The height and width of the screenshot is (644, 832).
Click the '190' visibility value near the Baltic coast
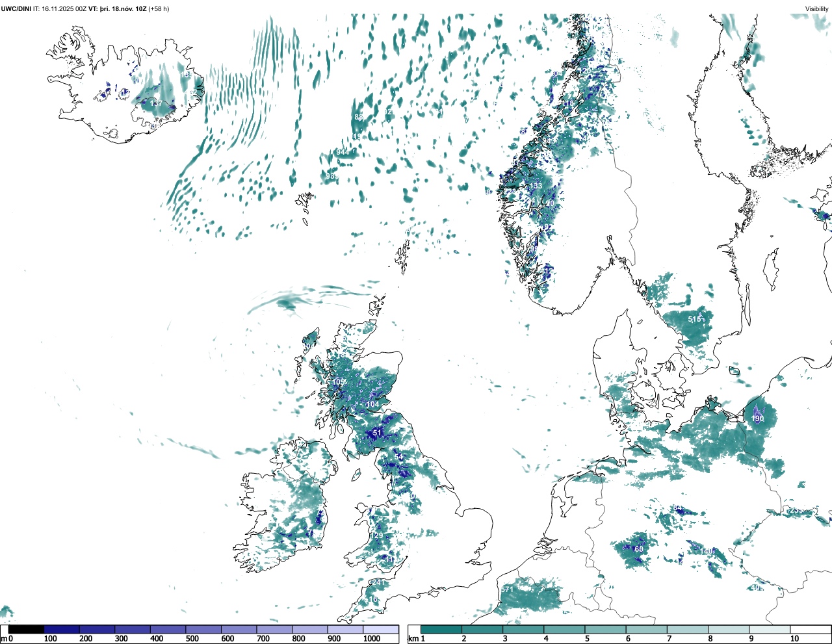click(x=758, y=419)
